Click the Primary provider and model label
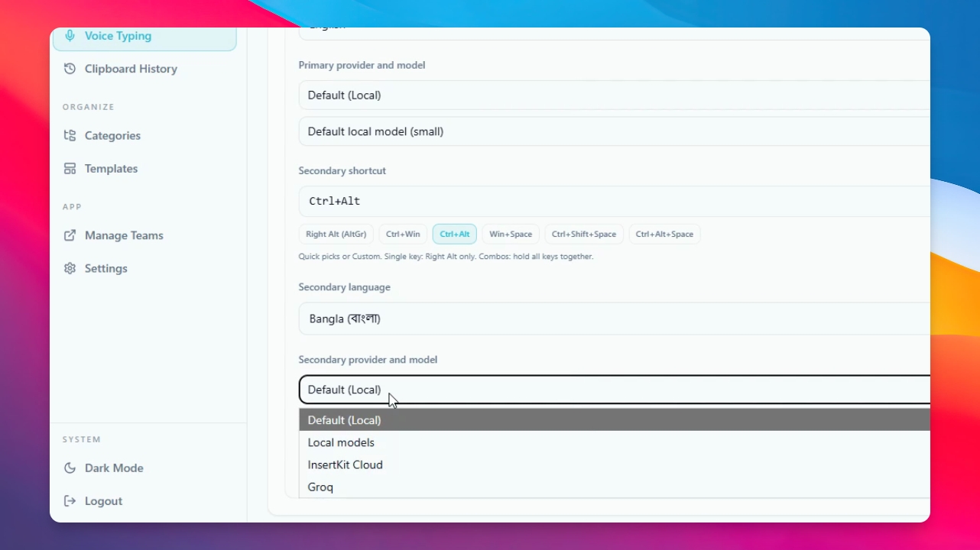The width and height of the screenshot is (980, 550). [x=362, y=66]
